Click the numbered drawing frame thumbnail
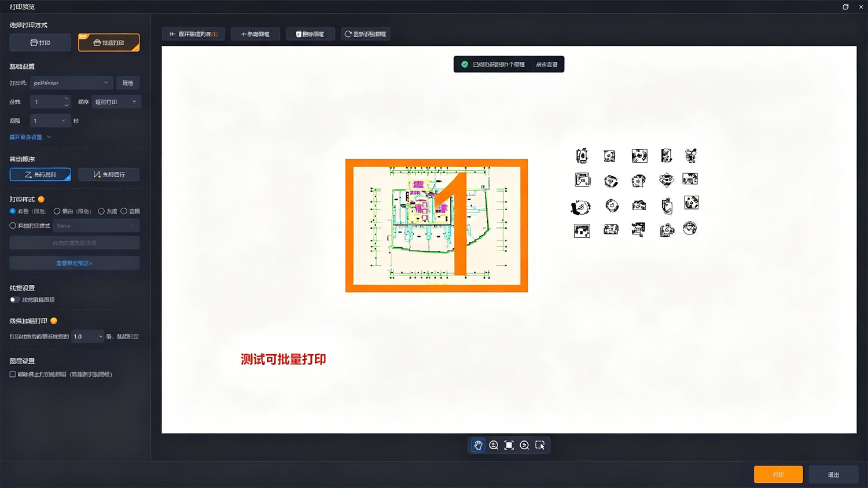Viewport: 868px width, 488px height. pyautogui.click(x=436, y=226)
